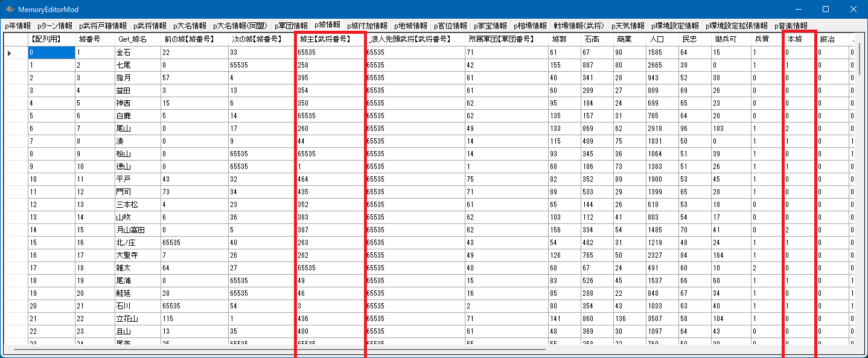The image size is (868, 358).
Task: Click the 本城 column header
Action: (x=799, y=39)
